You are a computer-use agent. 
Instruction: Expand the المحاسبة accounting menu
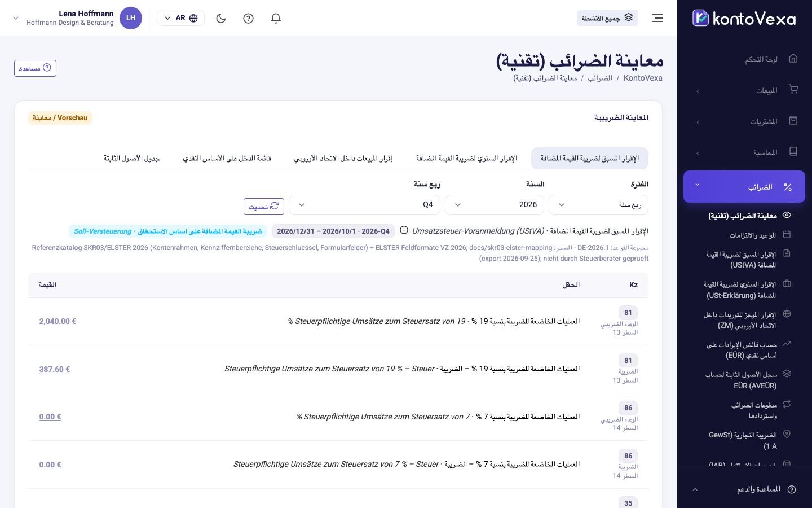point(744,152)
